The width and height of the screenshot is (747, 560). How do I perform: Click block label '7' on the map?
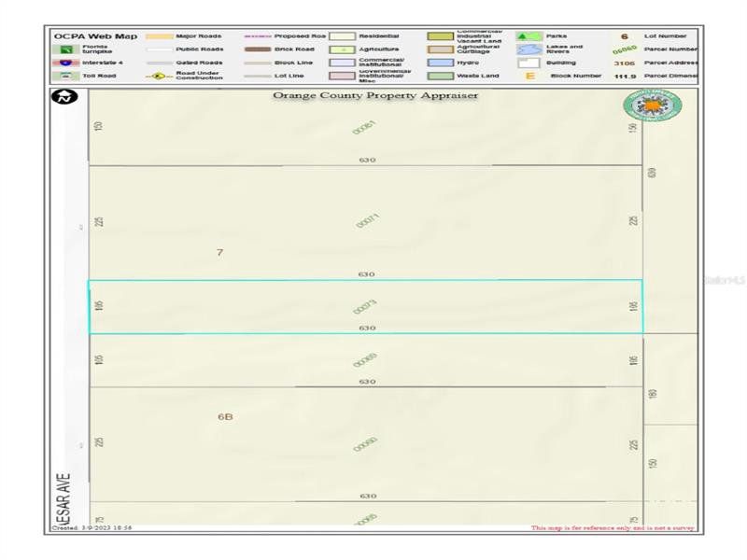219,252
